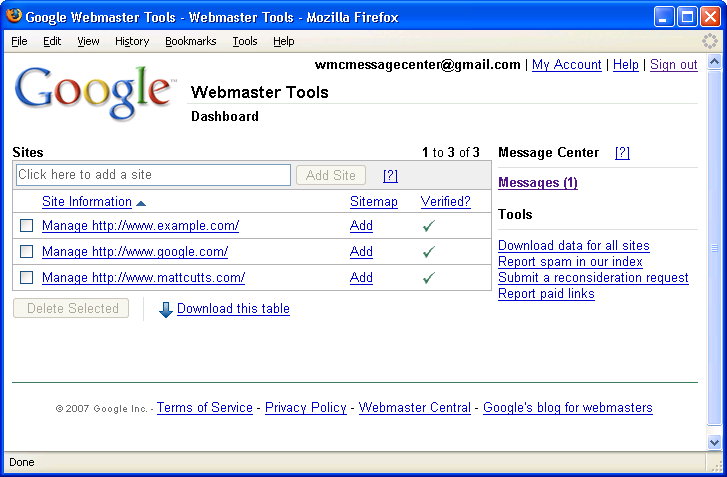Click the 'Click here to add a site' field
Screen dimensions: 727x477
click(153, 175)
